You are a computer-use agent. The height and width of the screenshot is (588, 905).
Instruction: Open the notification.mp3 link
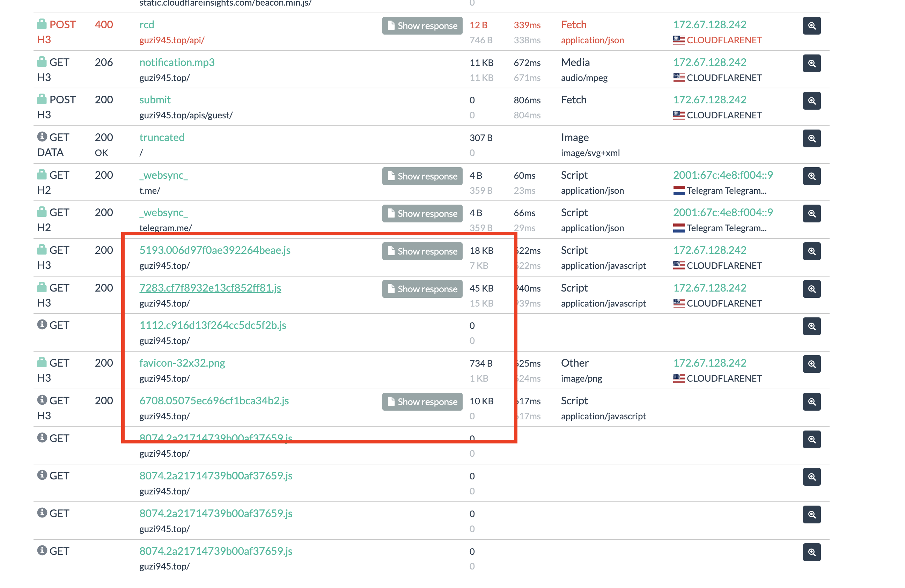[177, 62]
